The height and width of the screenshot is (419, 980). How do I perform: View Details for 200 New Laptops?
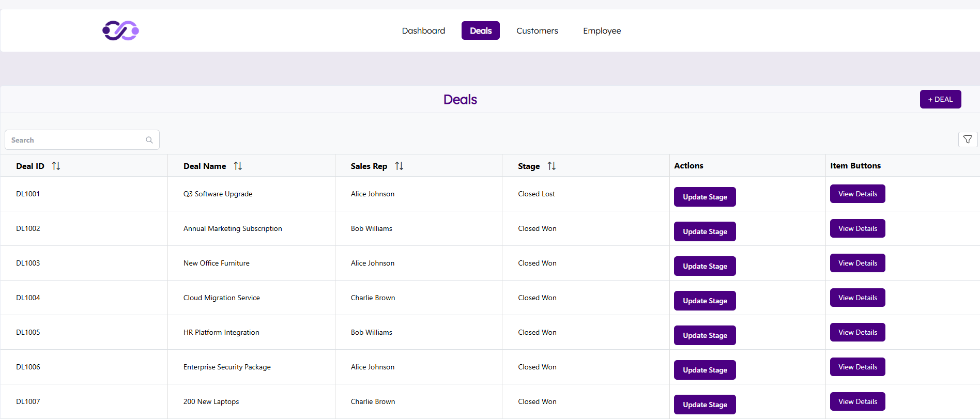[x=857, y=401]
